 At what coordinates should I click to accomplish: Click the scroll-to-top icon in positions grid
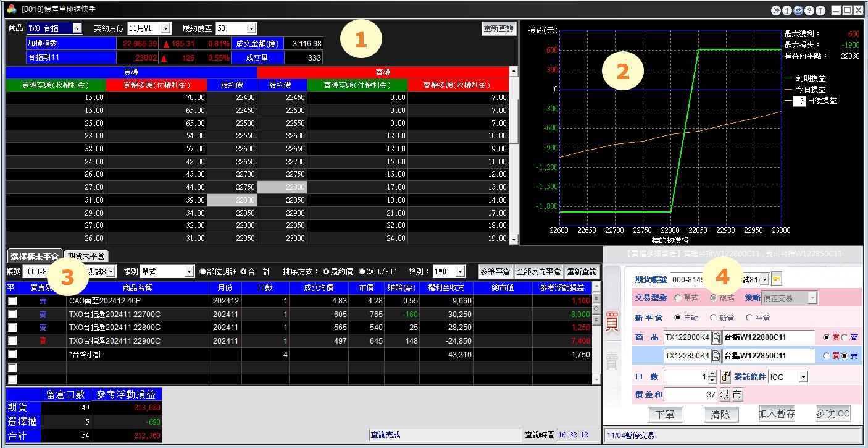tap(596, 298)
